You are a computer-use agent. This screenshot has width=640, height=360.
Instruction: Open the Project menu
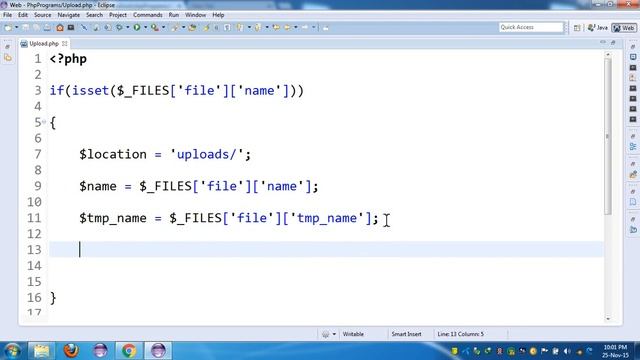tap(118, 15)
